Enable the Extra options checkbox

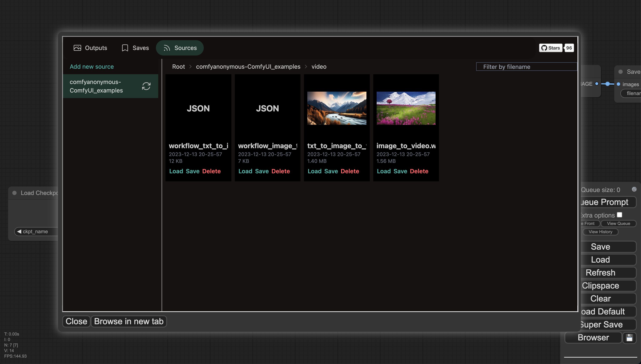point(619,215)
